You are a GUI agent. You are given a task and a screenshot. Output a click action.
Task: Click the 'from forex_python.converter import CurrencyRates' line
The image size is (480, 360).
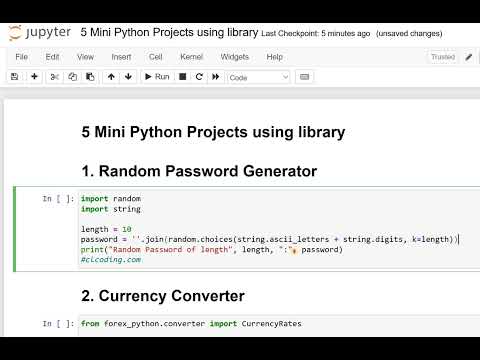pos(191,324)
